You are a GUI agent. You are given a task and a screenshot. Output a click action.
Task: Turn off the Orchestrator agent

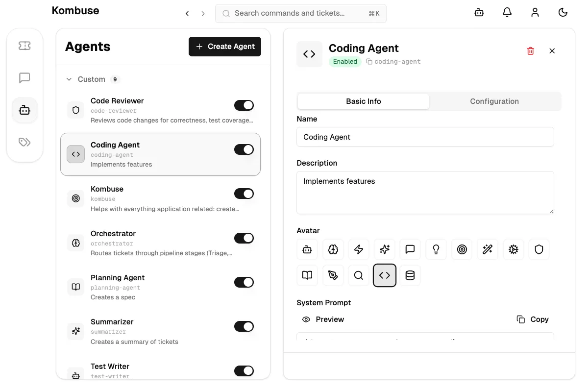click(244, 238)
